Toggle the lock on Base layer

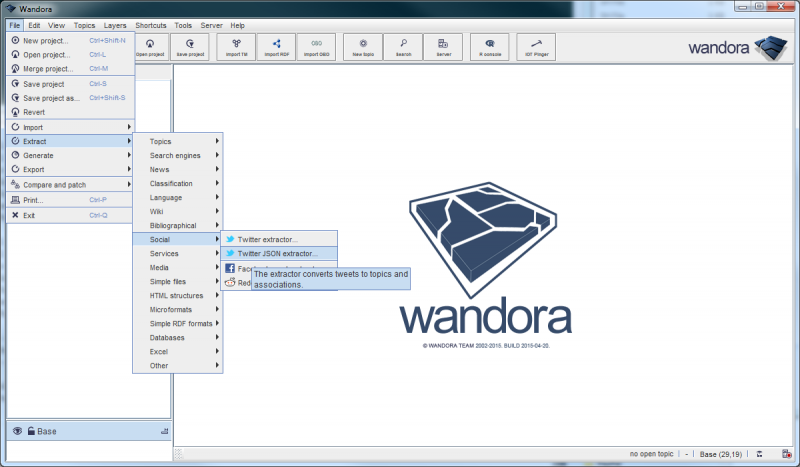(31, 430)
